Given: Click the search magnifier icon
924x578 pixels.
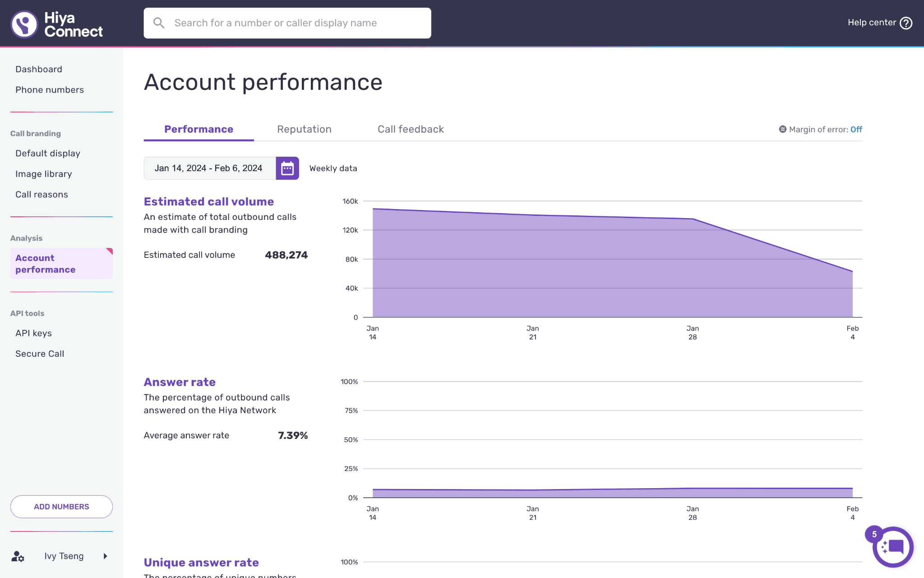Looking at the screenshot, I should pyautogui.click(x=159, y=23).
